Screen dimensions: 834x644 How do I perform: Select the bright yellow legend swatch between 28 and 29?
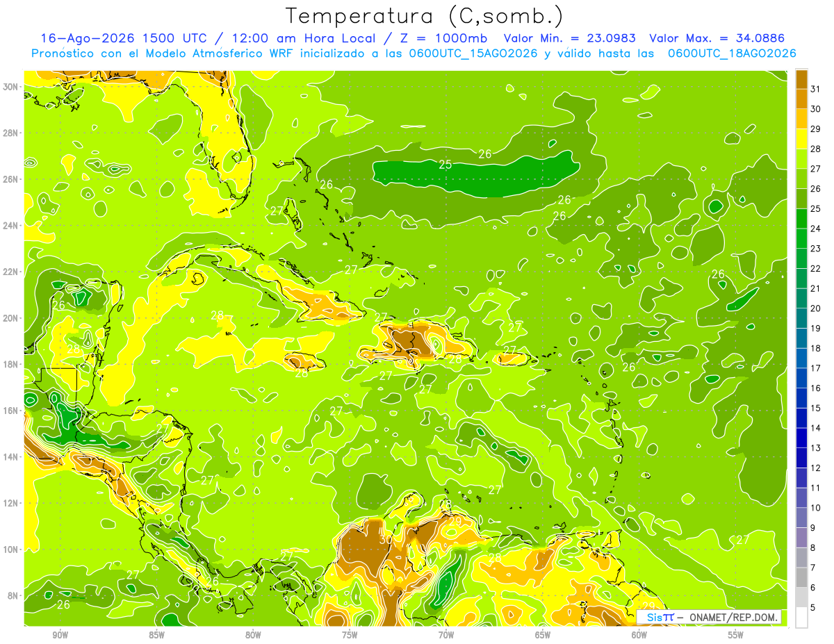(x=801, y=138)
